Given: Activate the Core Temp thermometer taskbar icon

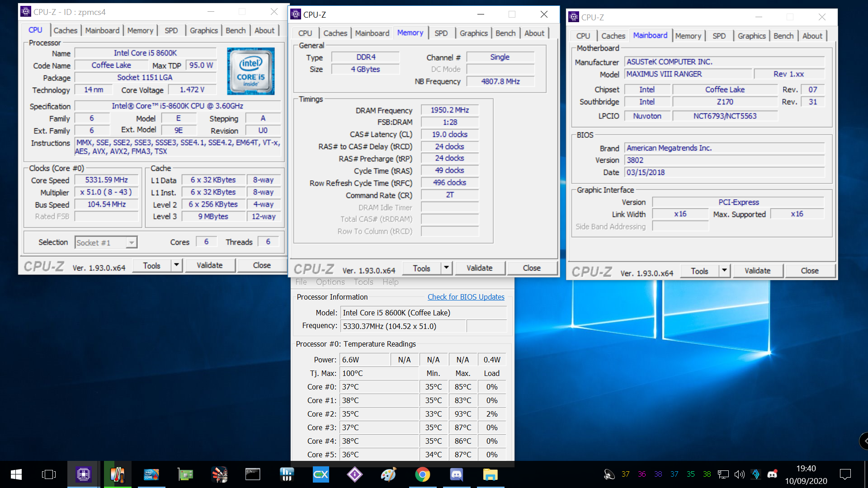Looking at the screenshot, I should pyautogui.click(x=118, y=474).
